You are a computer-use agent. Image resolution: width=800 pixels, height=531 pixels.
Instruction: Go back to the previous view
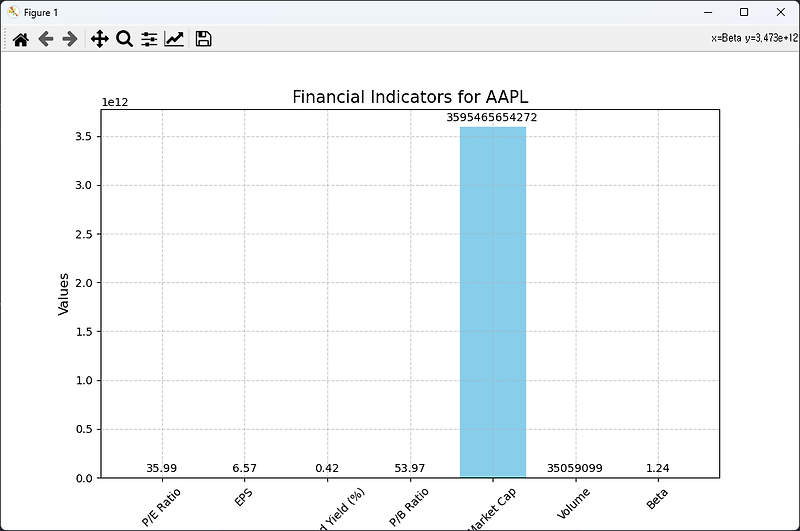pyautogui.click(x=46, y=39)
